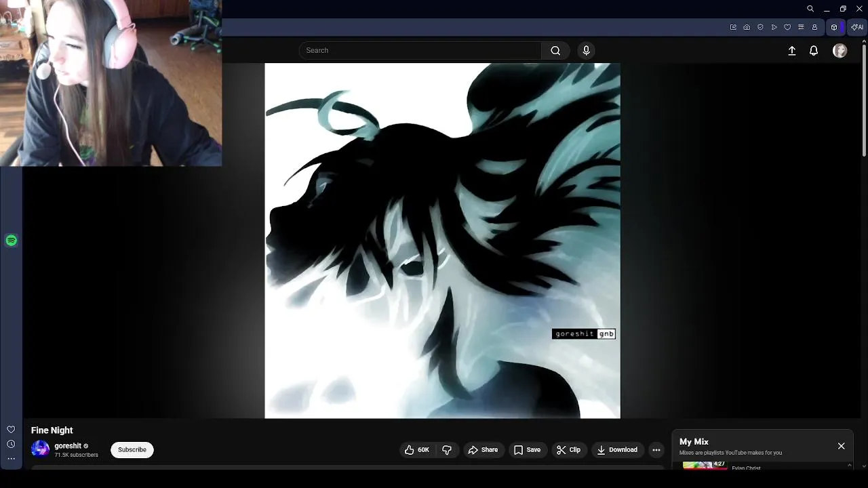Open the upload/create video icon
Viewport: 868px width, 488px height.
(x=791, y=51)
